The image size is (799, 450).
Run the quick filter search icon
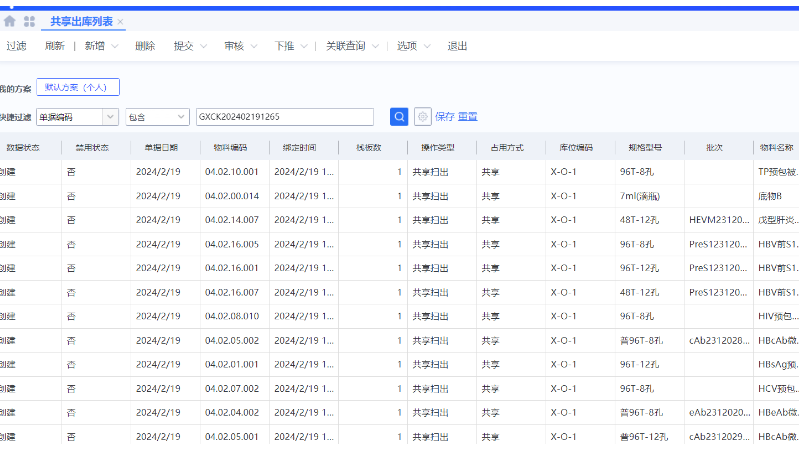click(x=399, y=117)
